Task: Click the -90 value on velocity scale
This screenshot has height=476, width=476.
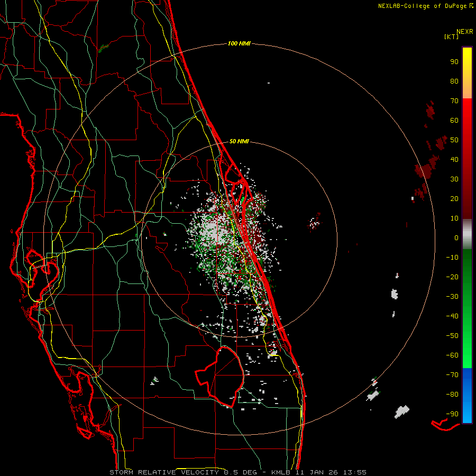Action: [452, 414]
